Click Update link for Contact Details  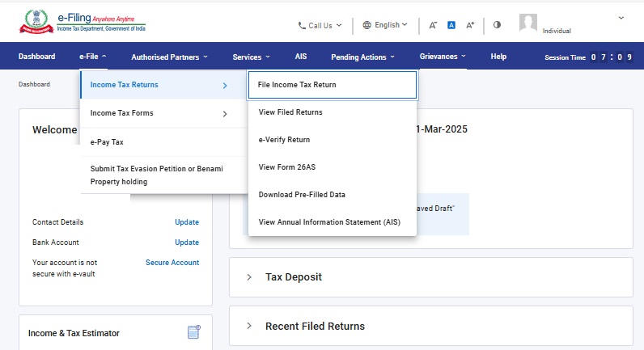point(187,222)
